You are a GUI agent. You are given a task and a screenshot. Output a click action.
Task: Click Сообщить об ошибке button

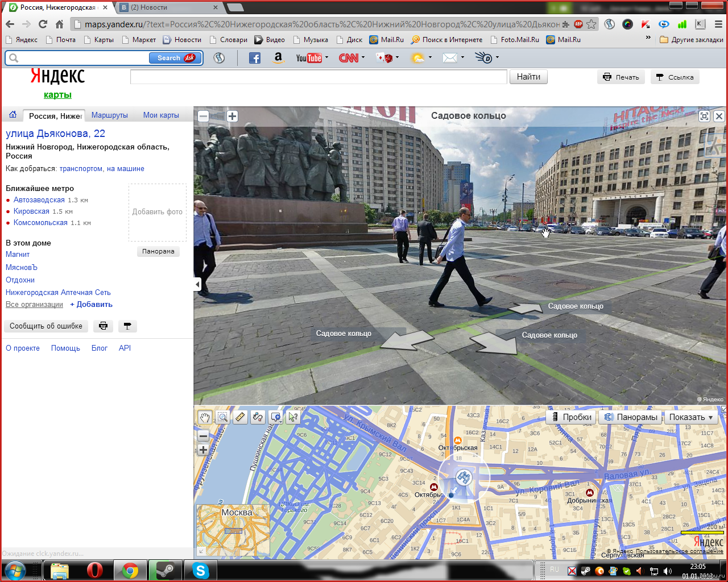[46, 326]
